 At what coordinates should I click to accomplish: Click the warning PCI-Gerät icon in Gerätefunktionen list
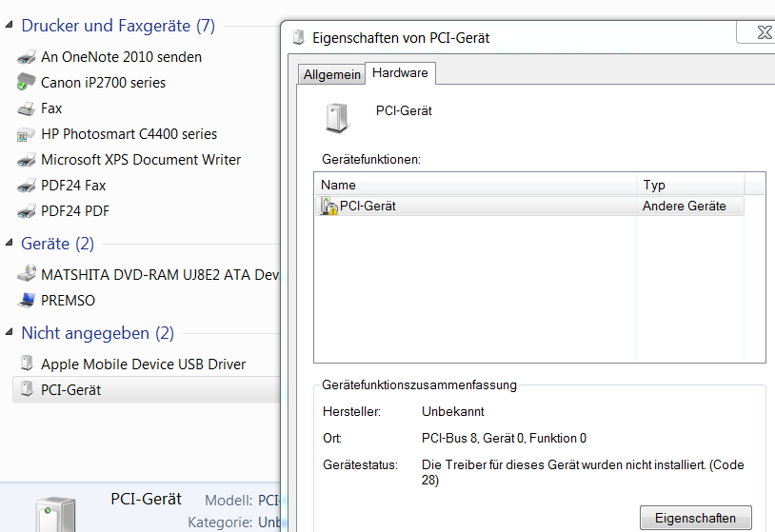tap(328, 206)
